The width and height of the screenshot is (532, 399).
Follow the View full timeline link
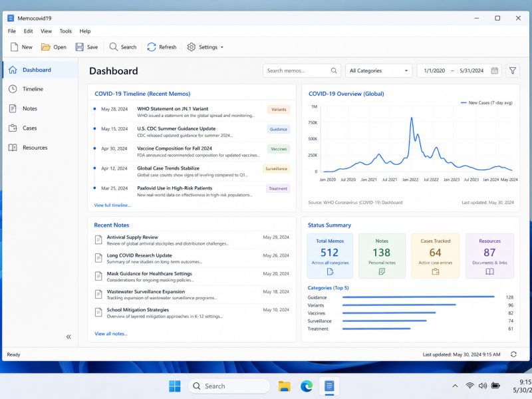click(112, 205)
